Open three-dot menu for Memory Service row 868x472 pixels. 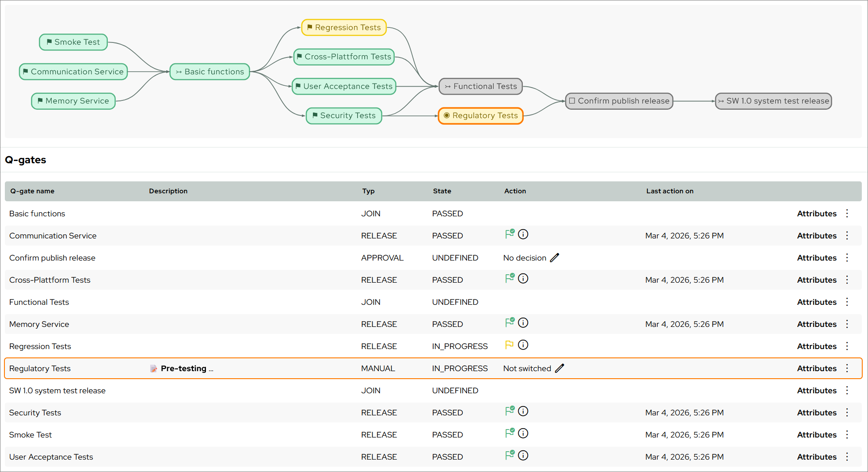847,324
